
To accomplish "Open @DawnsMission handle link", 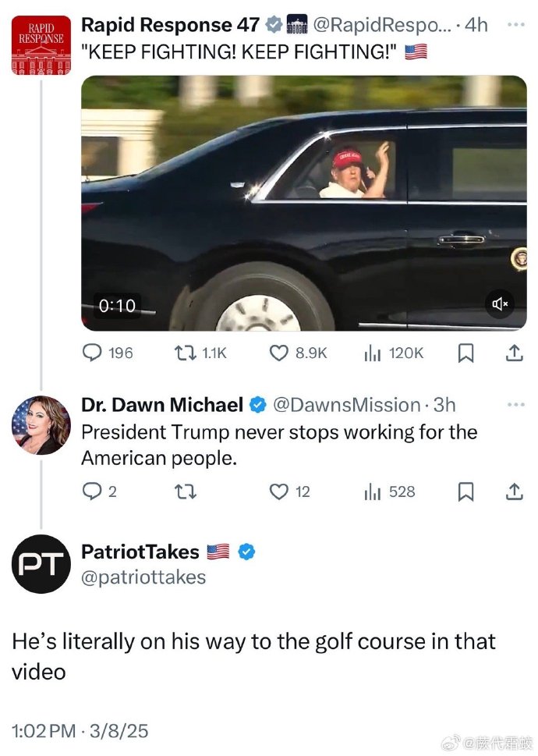I will click(347, 405).
